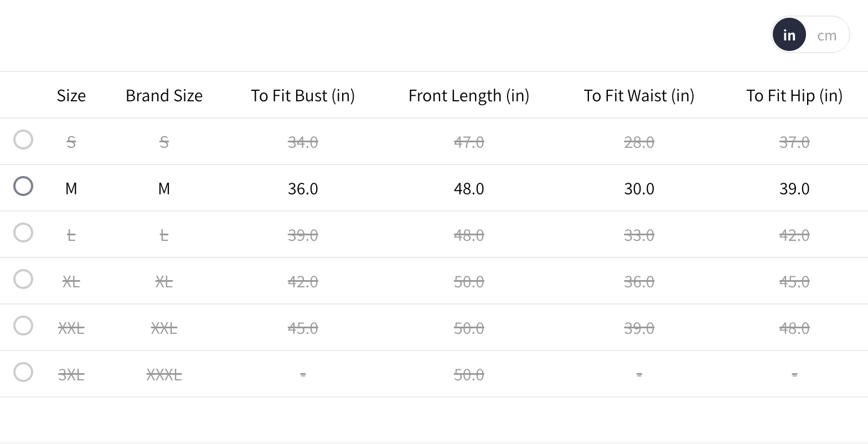This screenshot has width=868, height=444.
Task: Click the 36.0 bust value for size M
Action: [303, 189]
